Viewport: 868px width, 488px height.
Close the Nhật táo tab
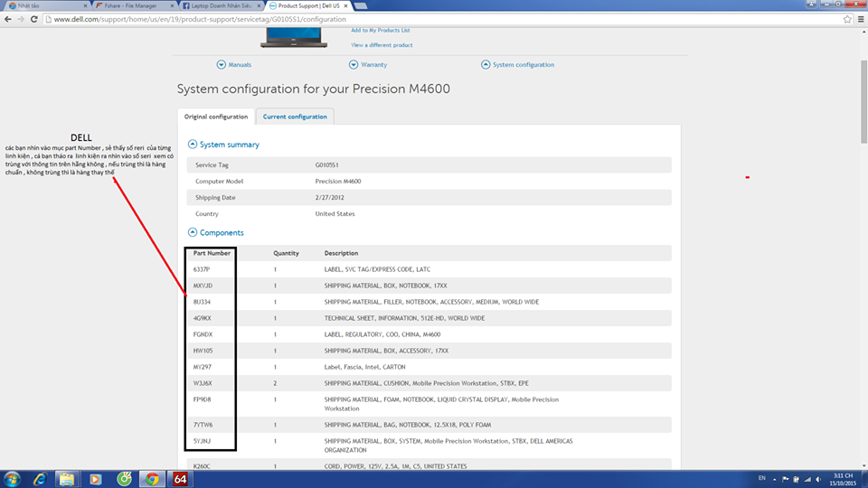pyautogui.click(x=85, y=5)
